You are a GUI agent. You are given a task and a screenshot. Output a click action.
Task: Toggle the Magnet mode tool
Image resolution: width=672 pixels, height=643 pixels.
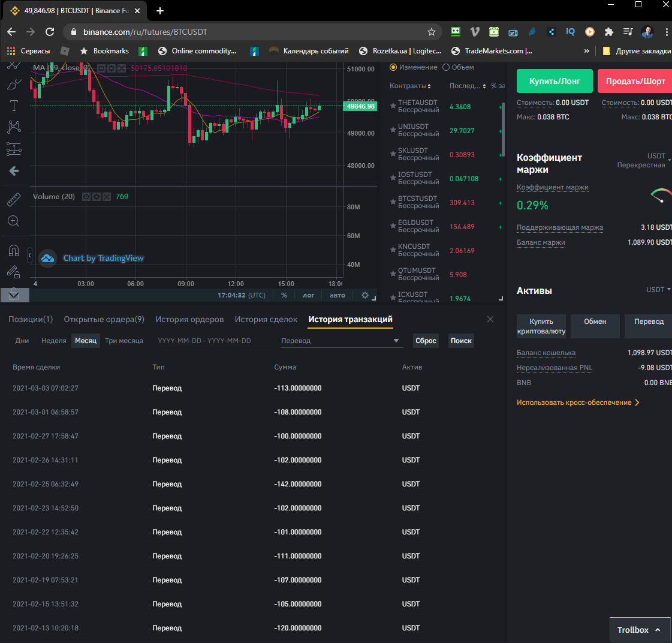tap(14, 250)
